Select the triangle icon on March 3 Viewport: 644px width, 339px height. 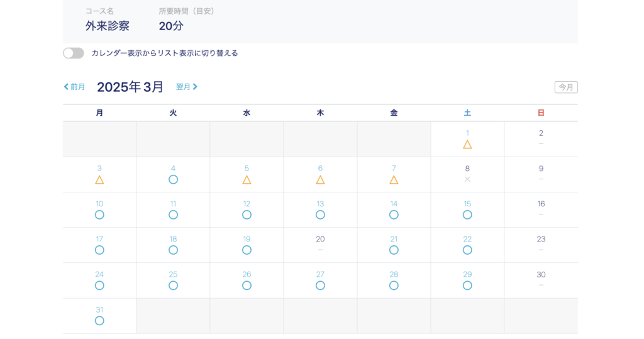pyautogui.click(x=99, y=180)
